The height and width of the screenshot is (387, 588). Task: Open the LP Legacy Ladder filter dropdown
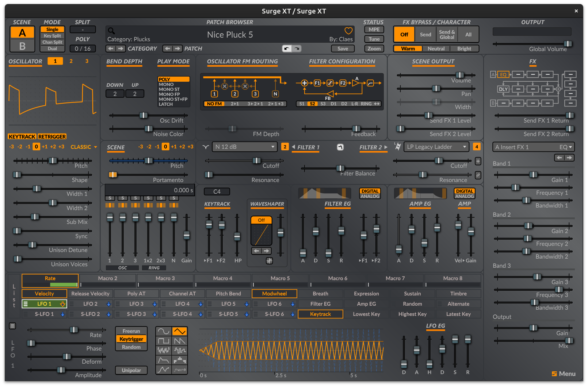coord(436,147)
